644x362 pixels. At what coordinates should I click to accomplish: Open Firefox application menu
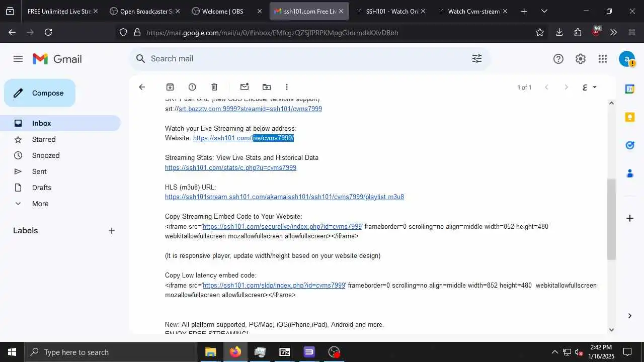(x=632, y=32)
